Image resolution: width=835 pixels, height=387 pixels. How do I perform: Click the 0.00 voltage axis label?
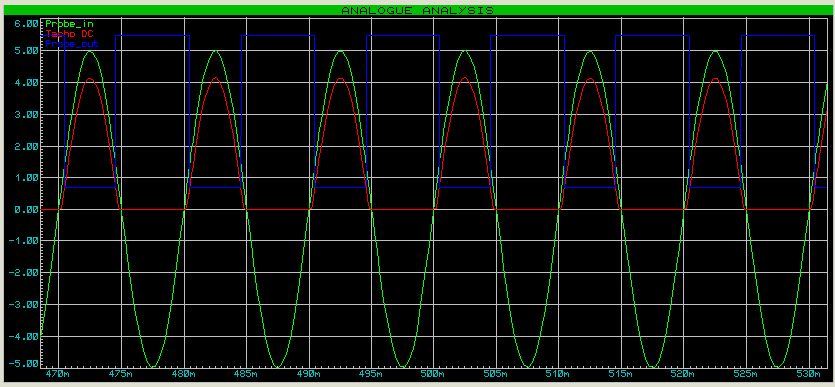click(26, 209)
